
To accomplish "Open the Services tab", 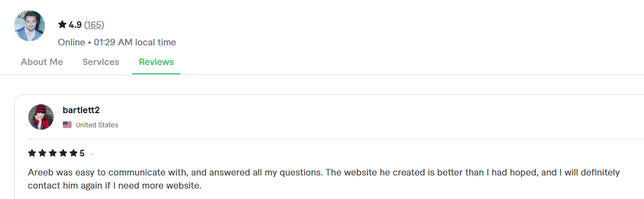I will 101,62.
